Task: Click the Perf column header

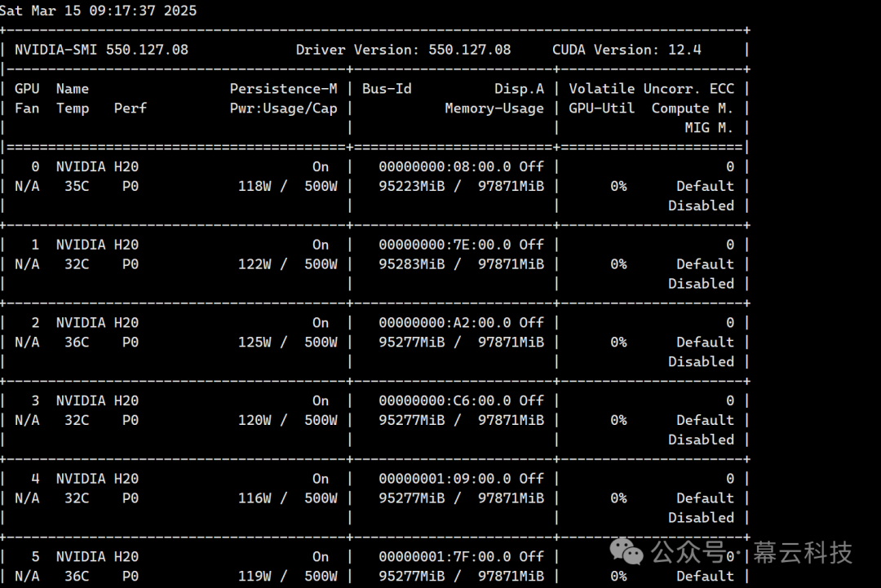Action: (x=131, y=108)
